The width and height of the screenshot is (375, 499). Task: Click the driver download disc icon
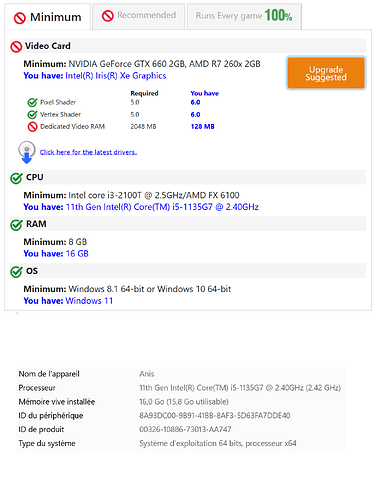(27, 152)
